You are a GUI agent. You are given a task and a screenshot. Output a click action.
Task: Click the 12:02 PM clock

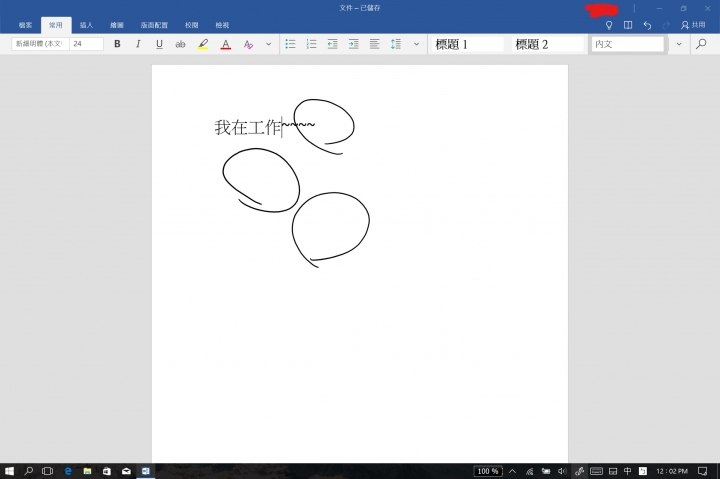(672, 471)
